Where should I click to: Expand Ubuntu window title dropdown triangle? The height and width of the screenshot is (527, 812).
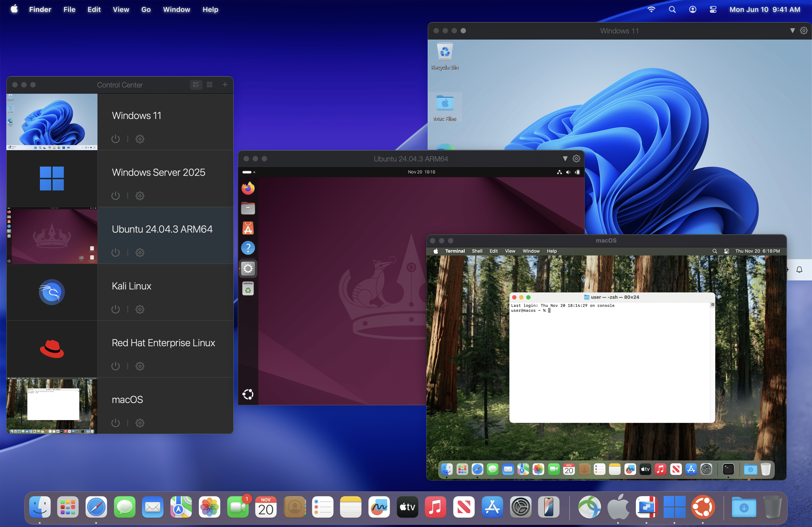coord(565,159)
